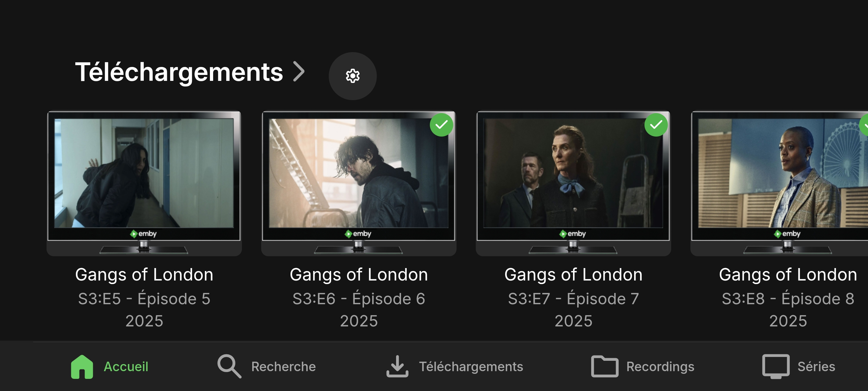
Task: Open the Séries tab
Action: click(816, 366)
